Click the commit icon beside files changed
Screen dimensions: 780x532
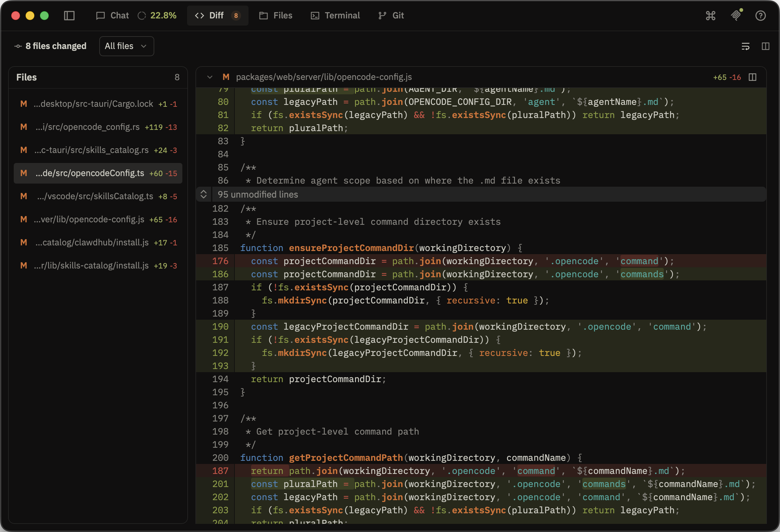tap(18, 46)
